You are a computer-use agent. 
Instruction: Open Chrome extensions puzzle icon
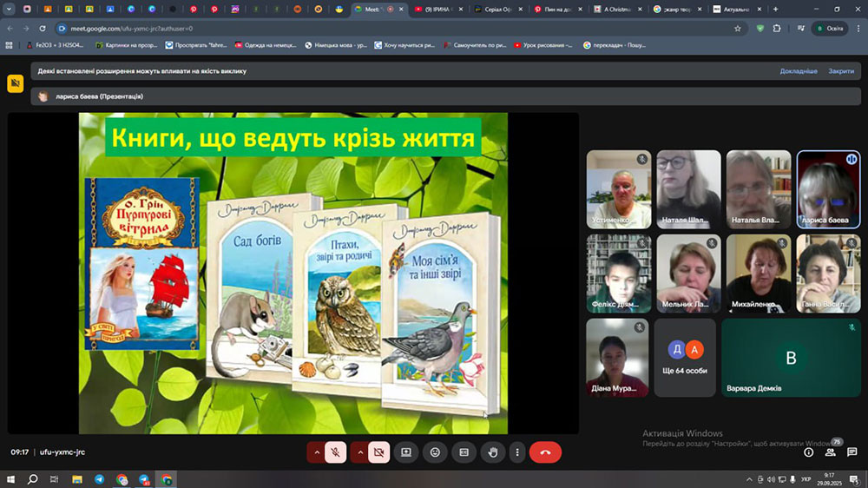777,29
